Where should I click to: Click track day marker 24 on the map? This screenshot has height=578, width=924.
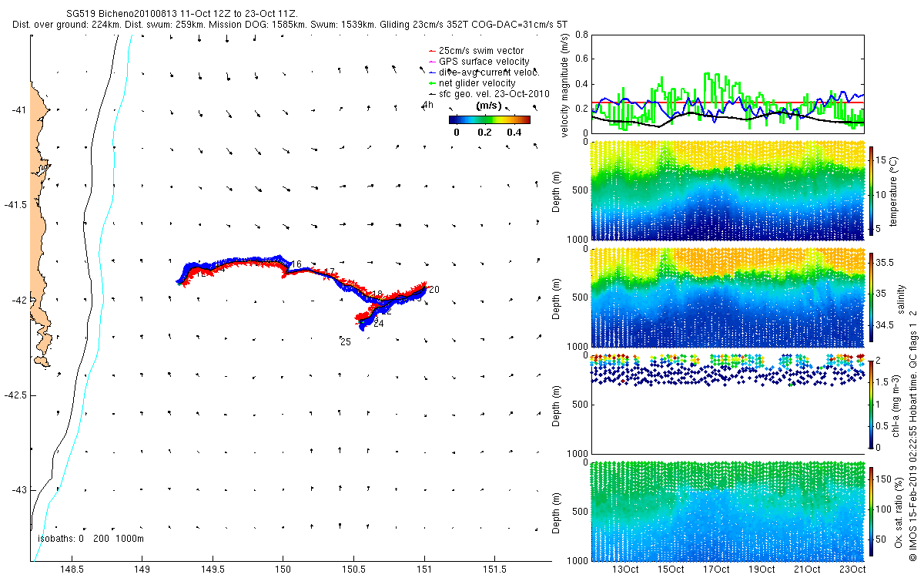(378, 324)
